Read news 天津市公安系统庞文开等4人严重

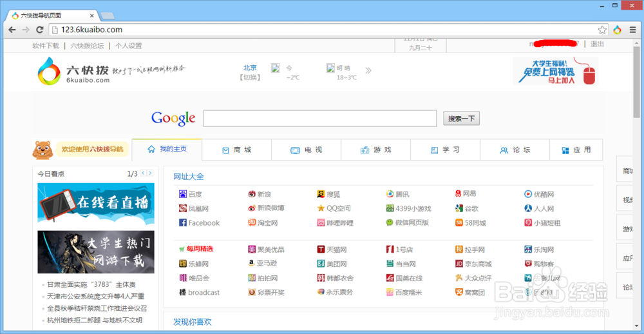[x=96, y=297]
